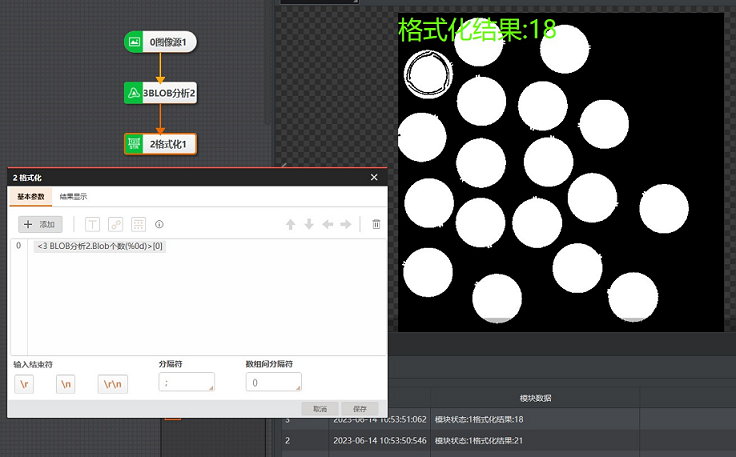The height and width of the screenshot is (457, 736).
Task: Select the 3BLOB分析2 node icon
Action: coord(134,93)
